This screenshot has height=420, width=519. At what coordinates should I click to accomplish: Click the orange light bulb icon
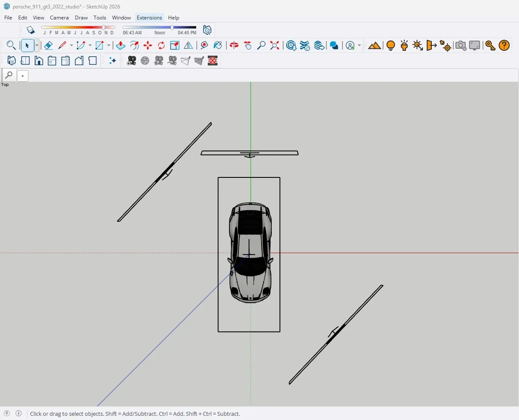tap(391, 45)
